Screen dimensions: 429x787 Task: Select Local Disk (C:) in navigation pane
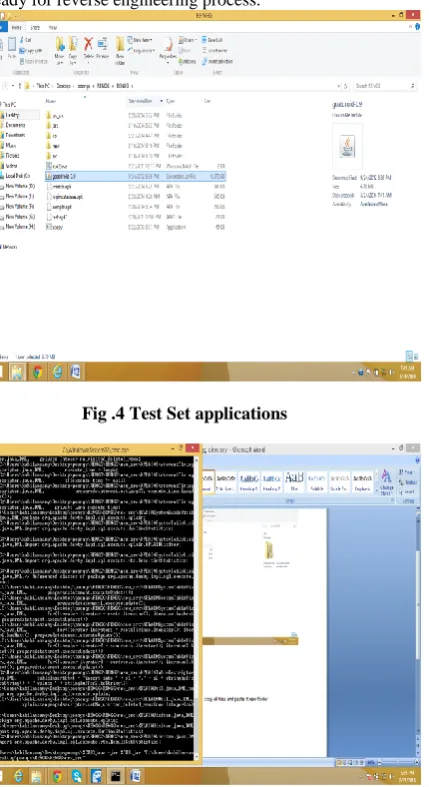point(17,176)
